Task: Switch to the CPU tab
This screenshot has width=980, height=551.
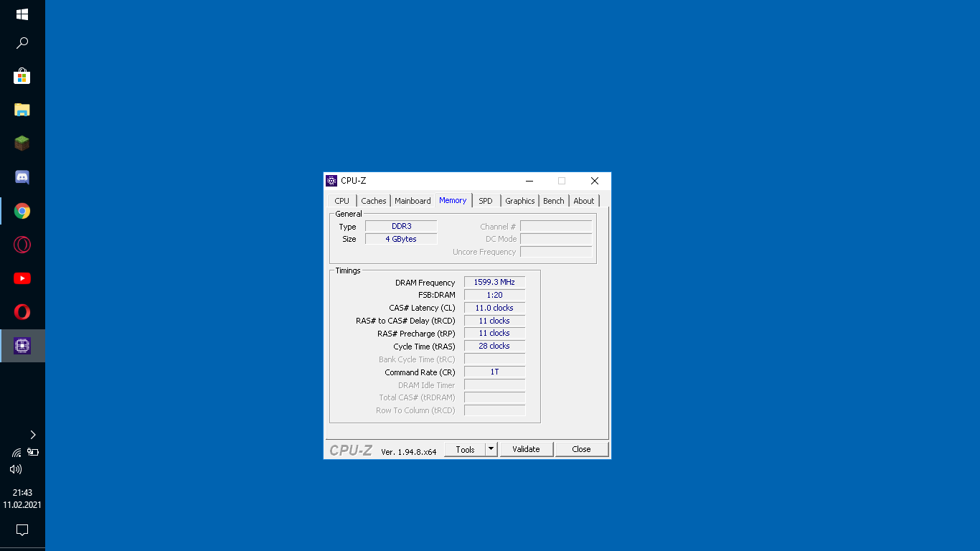Action: point(342,201)
